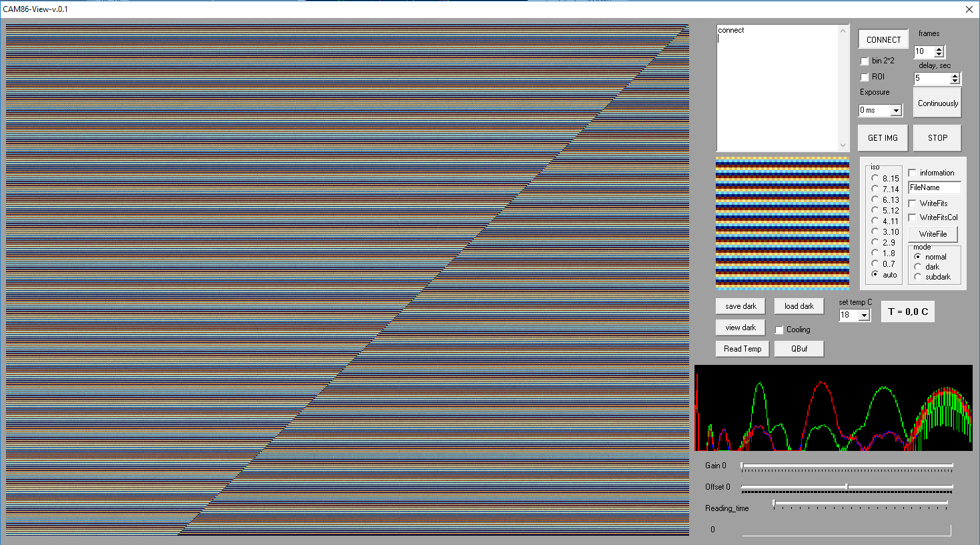The height and width of the screenshot is (545, 980).
Task: Enable the bin 2*2 checkbox
Action: (x=865, y=61)
